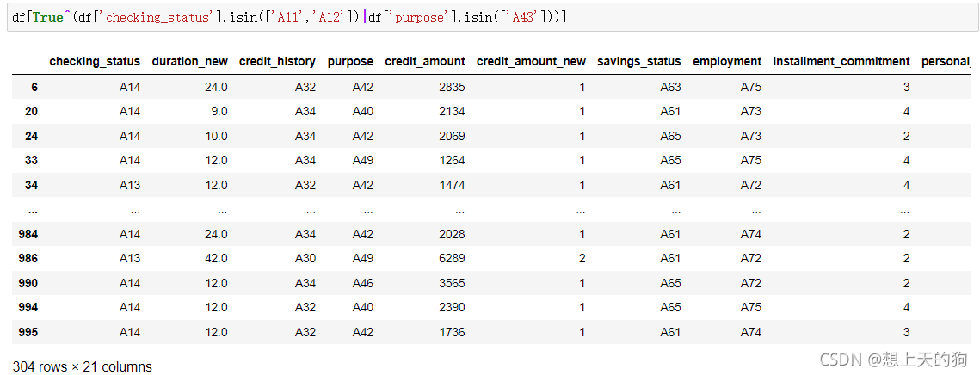Click row index 24
Image resolution: width=980 pixels, height=375 pixels.
[31, 136]
